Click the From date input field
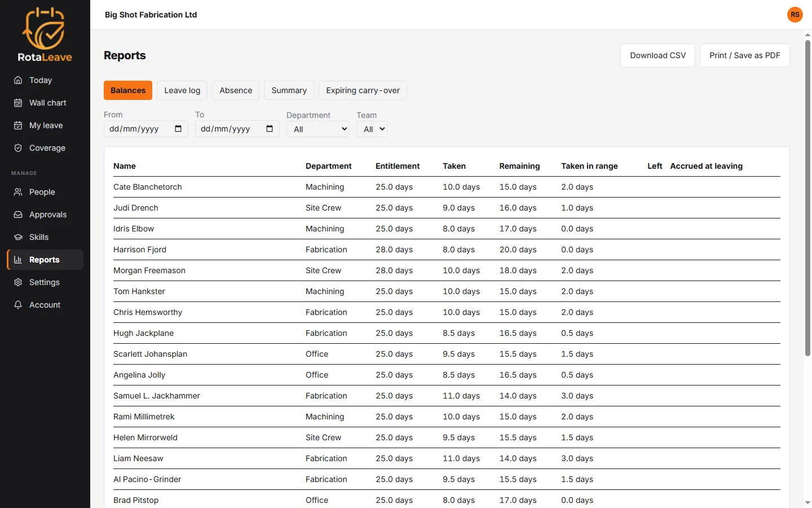The height and width of the screenshot is (508, 812). point(146,129)
